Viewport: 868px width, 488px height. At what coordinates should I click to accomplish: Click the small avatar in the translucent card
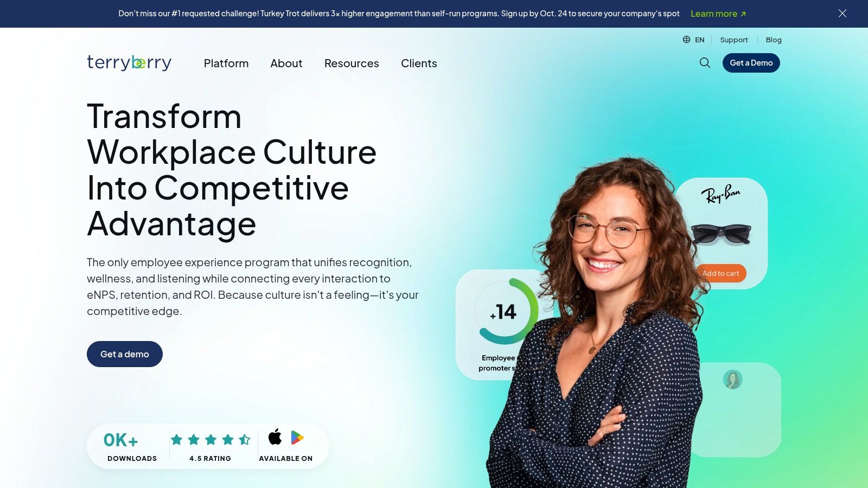tap(732, 380)
